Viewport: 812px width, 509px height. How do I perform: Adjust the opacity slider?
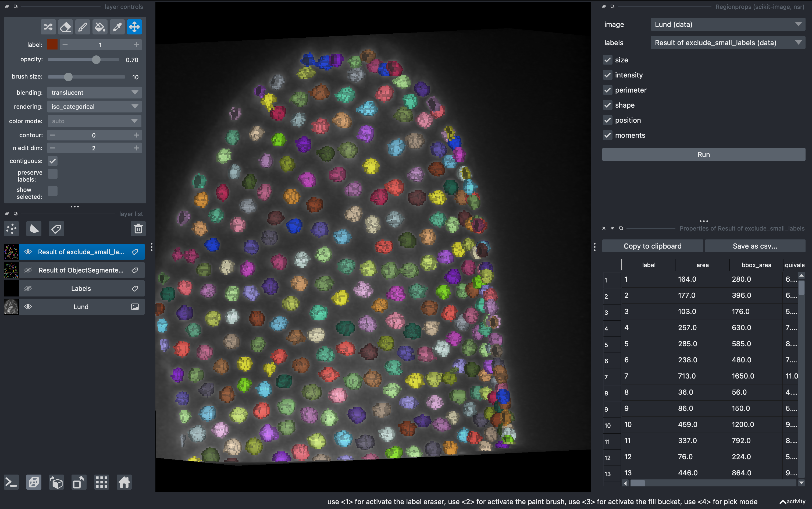coord(96,60)
